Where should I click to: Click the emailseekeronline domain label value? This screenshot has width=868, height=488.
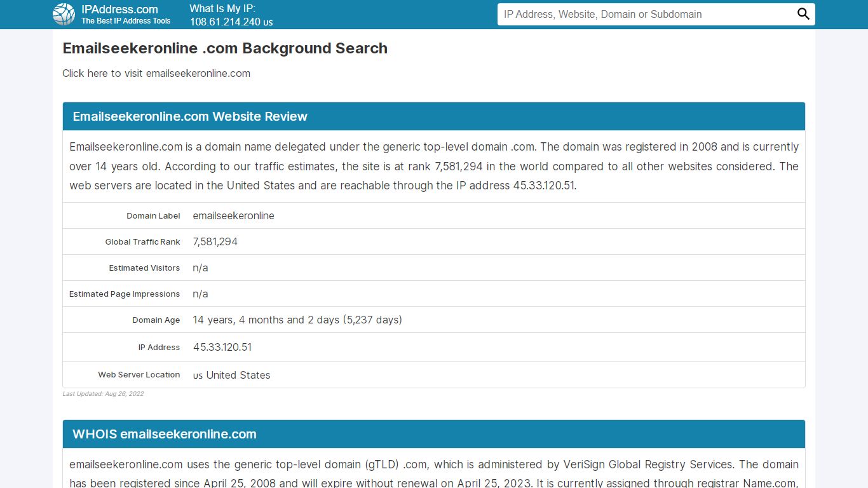coord(233,215)
